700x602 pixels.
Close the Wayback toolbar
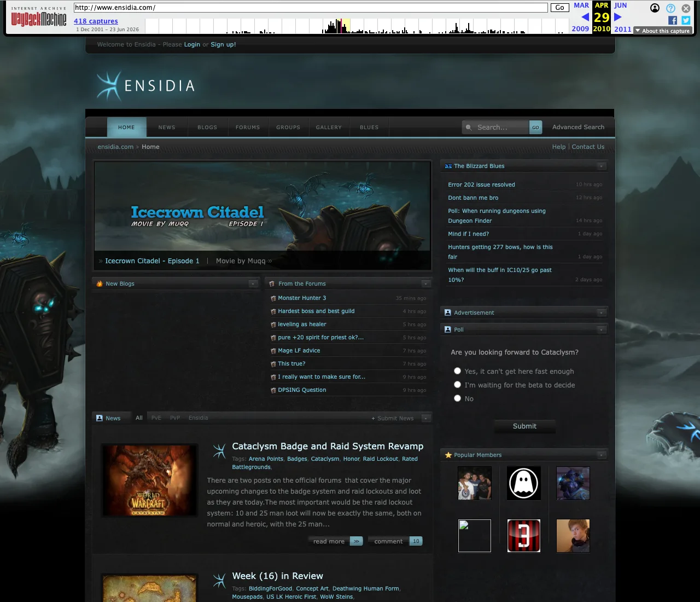click(x=686, y=8)
